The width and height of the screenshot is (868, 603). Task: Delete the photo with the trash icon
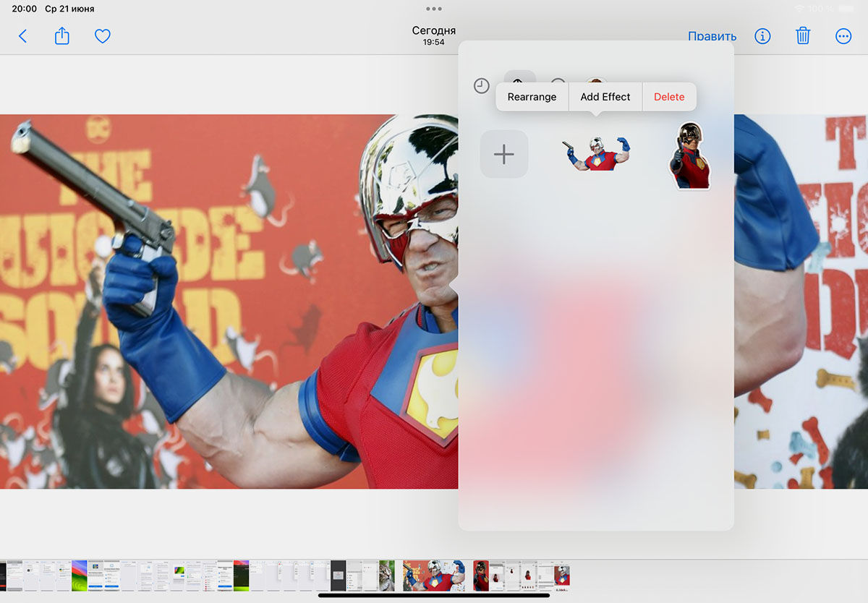coord(803,36)
